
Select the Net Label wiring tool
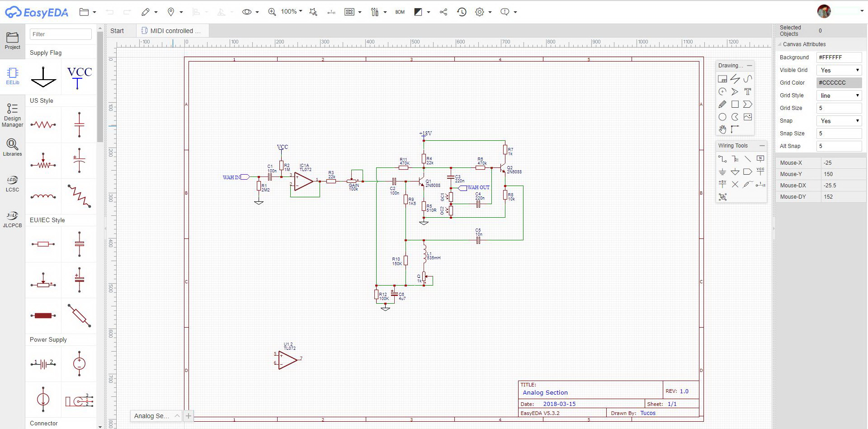[x=760, y=158]
